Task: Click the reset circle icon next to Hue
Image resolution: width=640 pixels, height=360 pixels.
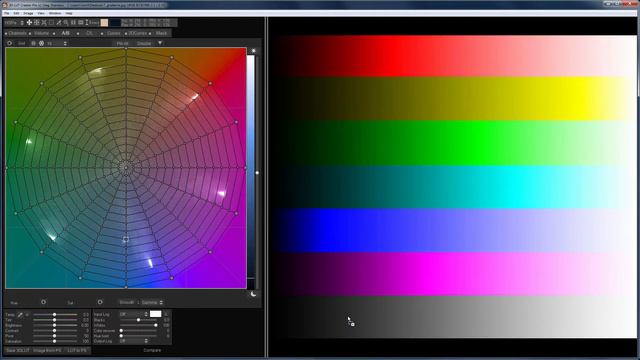Action: point(43,302)
